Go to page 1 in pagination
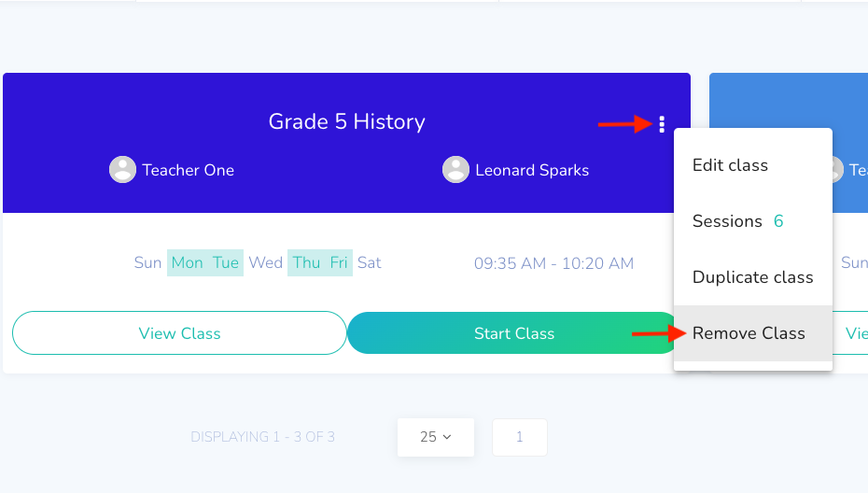868x493 pixels. click(519, 437)
